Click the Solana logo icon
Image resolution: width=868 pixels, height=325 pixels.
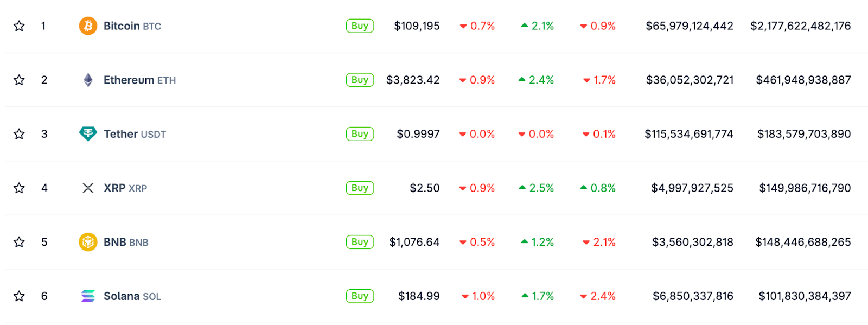pyautogui.click(x=88, y=296)
